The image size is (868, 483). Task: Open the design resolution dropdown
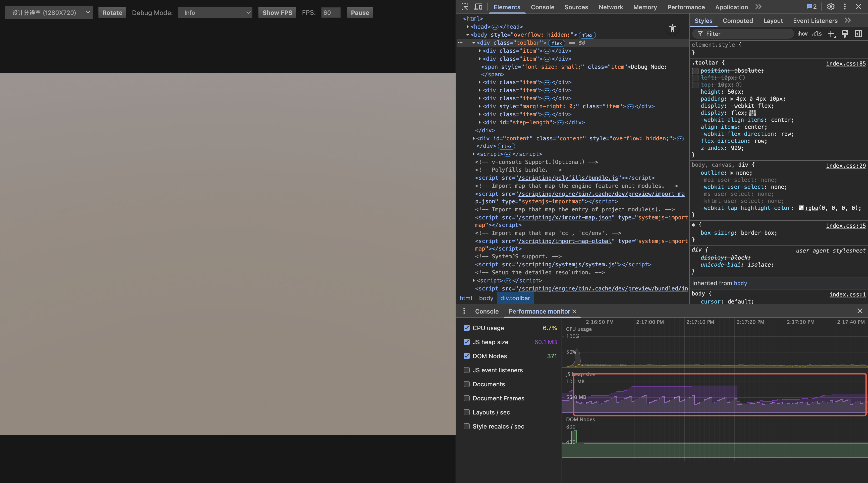49,13
